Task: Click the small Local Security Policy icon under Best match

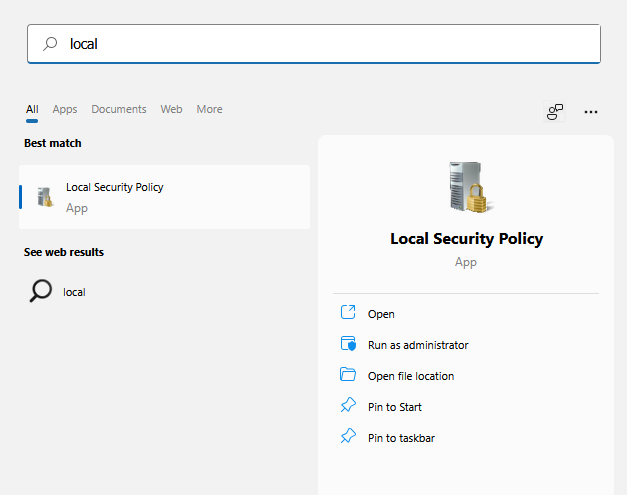Action: (x=45, y=197)
